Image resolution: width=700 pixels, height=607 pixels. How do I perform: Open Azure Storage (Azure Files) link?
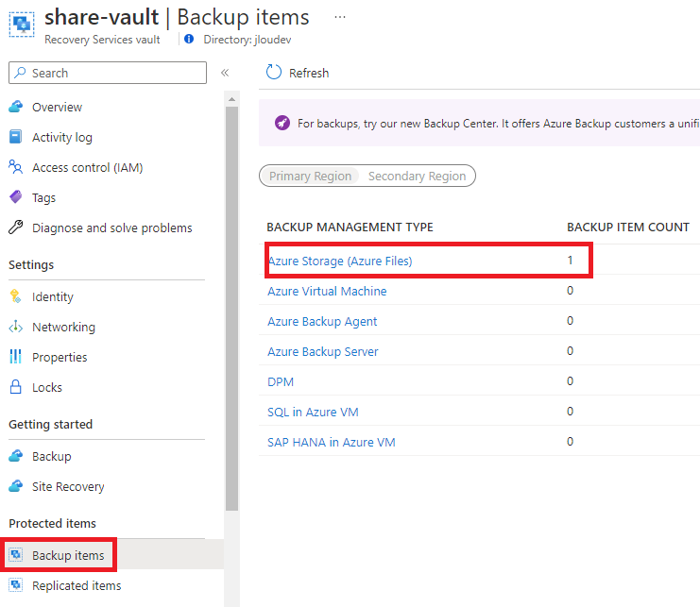340,261
